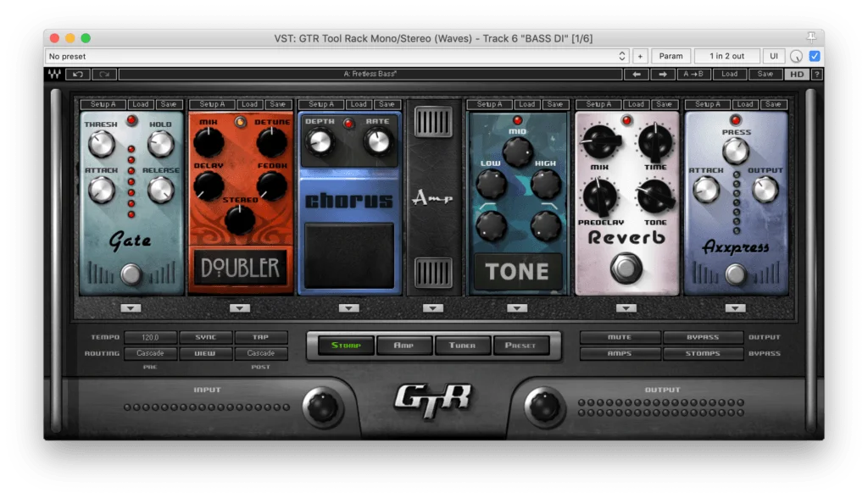Open help with the question mark button
The image size is (868, 498).
[817, 75]
